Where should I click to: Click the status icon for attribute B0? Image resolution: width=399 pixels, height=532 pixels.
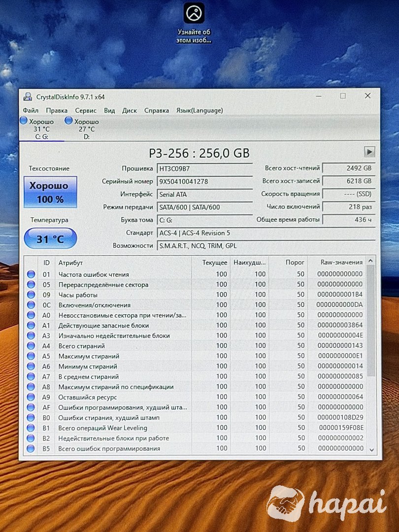coord(31,418)
